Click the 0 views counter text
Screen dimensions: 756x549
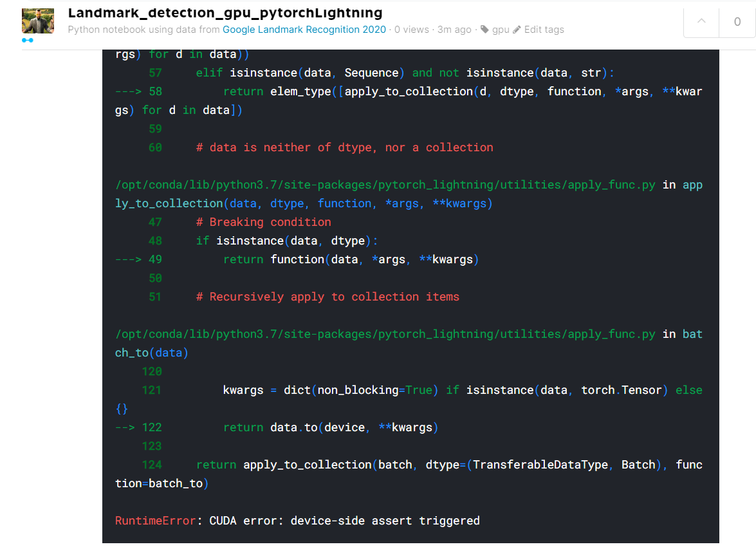(411, 30)
